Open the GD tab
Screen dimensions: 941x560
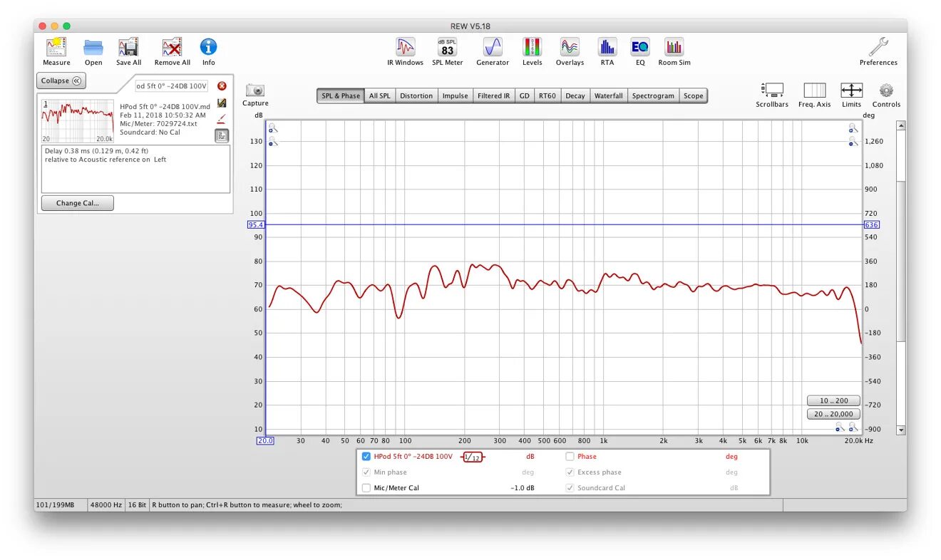[525, 95]
